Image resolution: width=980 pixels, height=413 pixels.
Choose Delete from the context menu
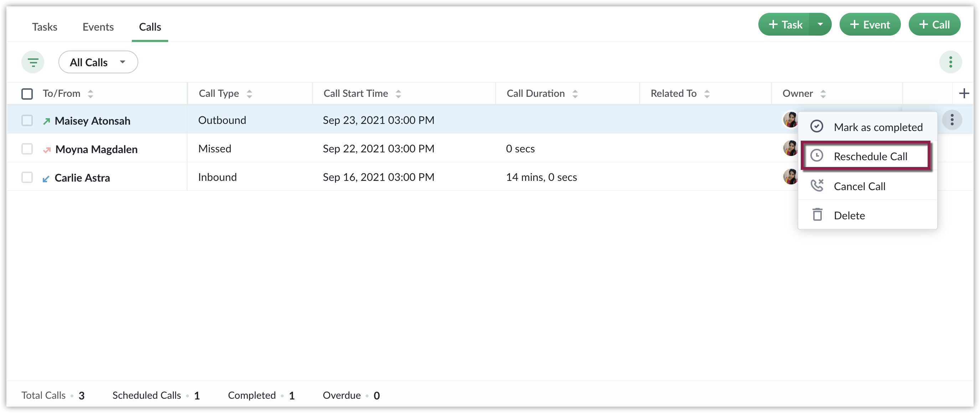click(x=867, y=215)
